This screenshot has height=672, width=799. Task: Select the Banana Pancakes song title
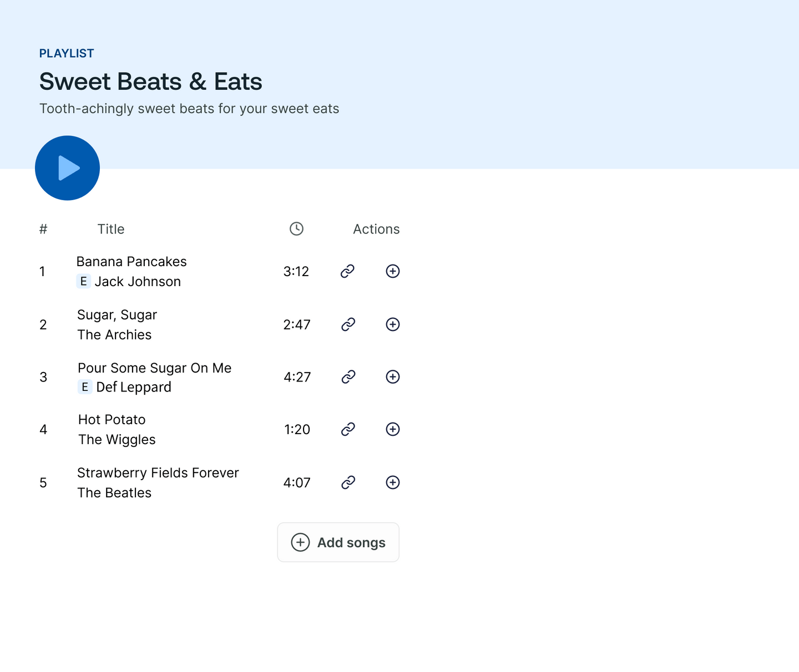(132, 262)
